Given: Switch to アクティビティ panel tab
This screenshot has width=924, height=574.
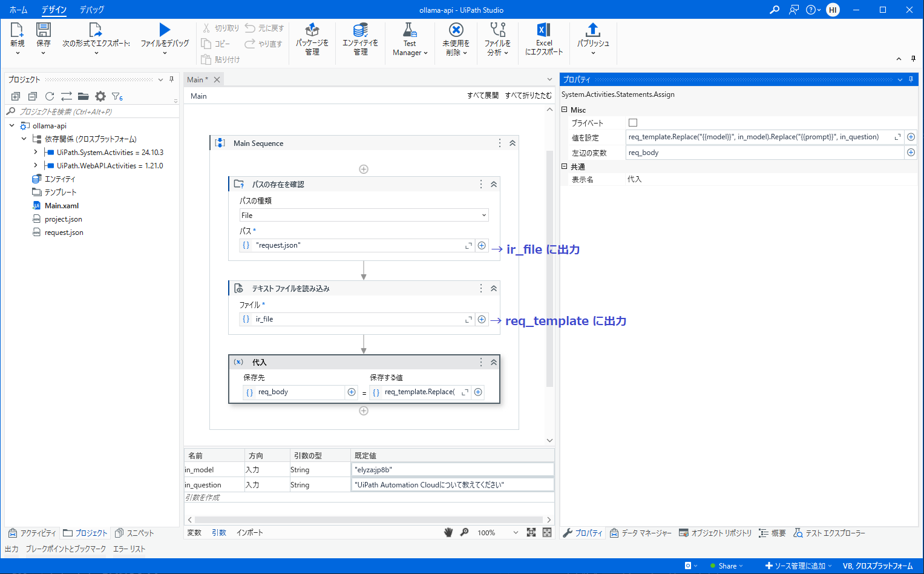Looking at the screenshot, I should 32,533.
